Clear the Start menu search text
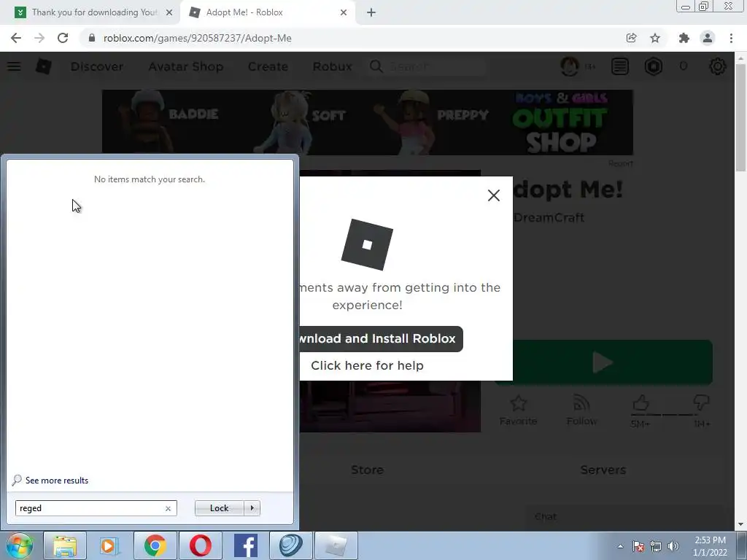The width and height of the screenshot is (747, 560). coord(168,508)
